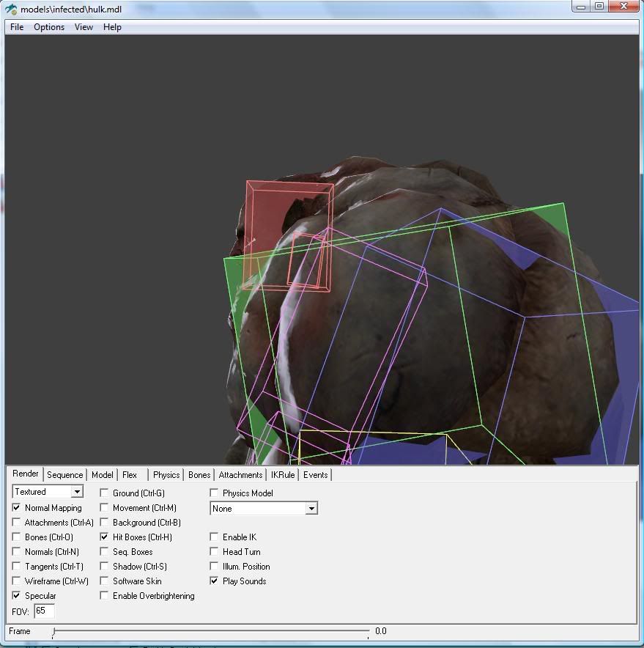Viewport: 644px width, 648px height.
Task: Enable the Movement (Ctrl-M) checkbox
Action: 104,507
